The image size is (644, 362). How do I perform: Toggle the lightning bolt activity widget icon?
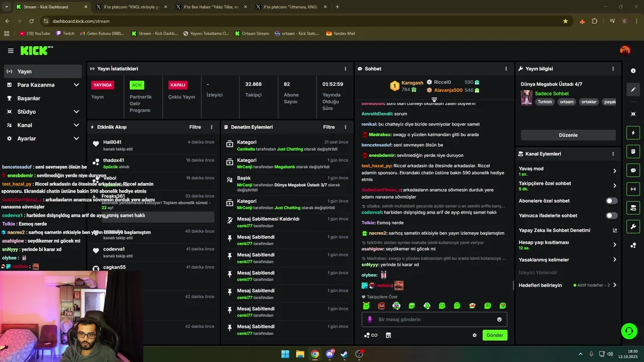tap(633, 133)
